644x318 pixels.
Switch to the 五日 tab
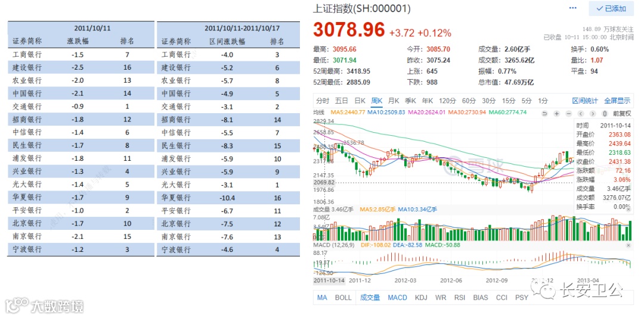point(341,101)
